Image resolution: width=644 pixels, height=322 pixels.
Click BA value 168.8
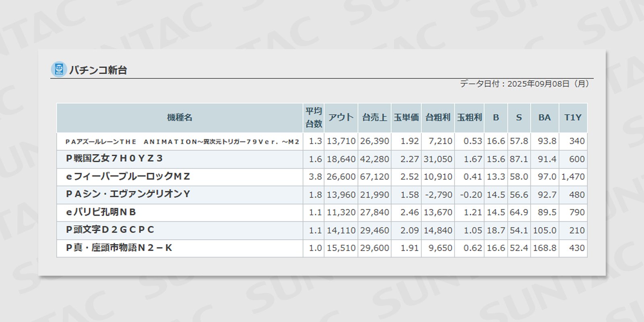[x=545, y=248]
